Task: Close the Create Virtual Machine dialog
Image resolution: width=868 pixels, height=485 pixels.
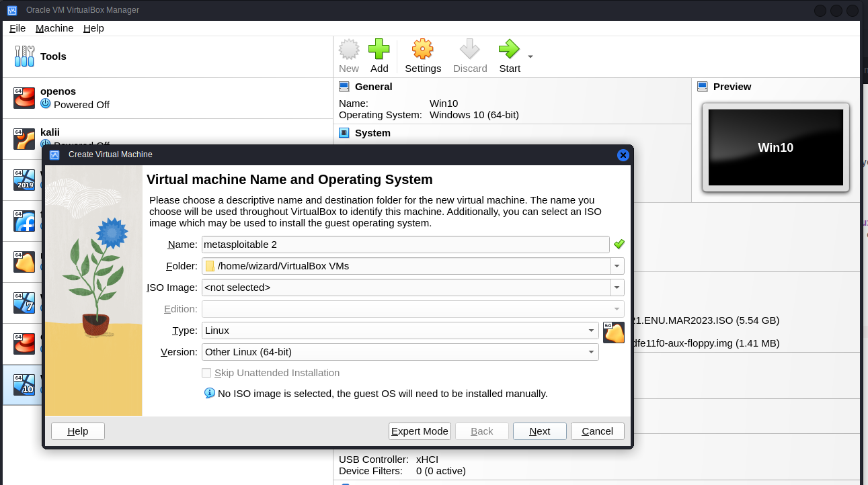Action: coord(623,155)
